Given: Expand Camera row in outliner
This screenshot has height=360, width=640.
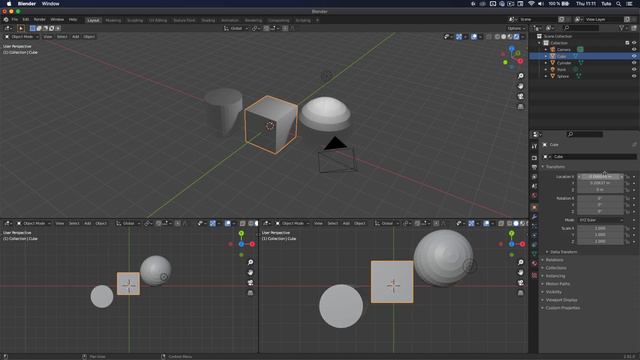Looking at the screenshot, I should click(546, 49).
